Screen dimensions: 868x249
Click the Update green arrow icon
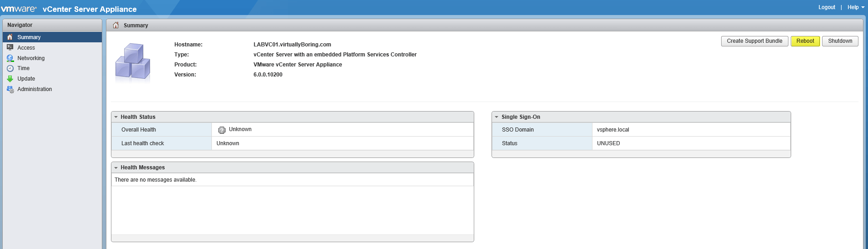[10, 79]
